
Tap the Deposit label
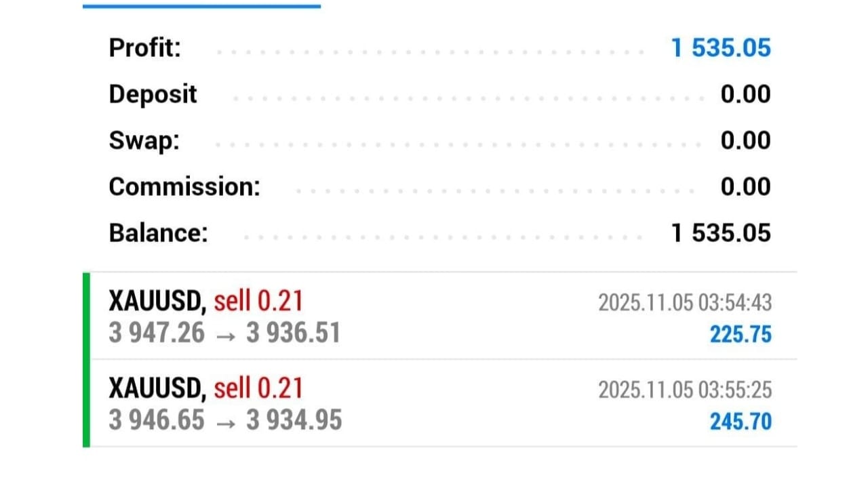pyautogui.click(x=153, y=94)
